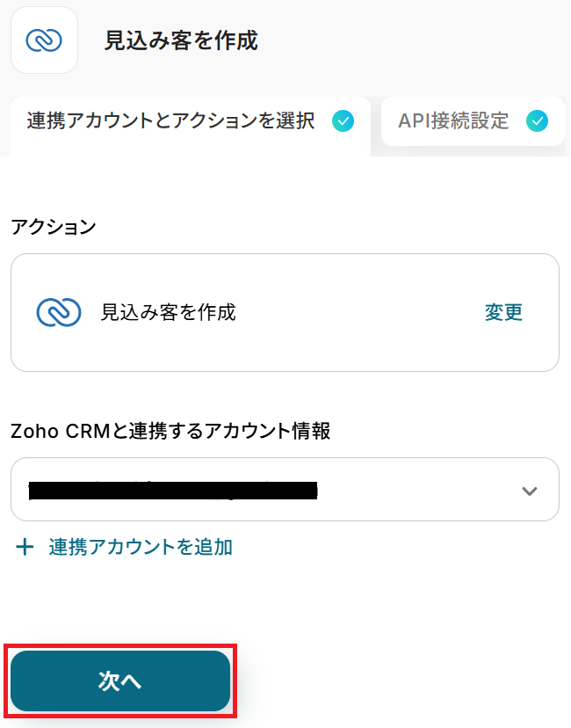Click the アクション section label
This screenshot has height=728, width=571.
[x=53, y=226]
